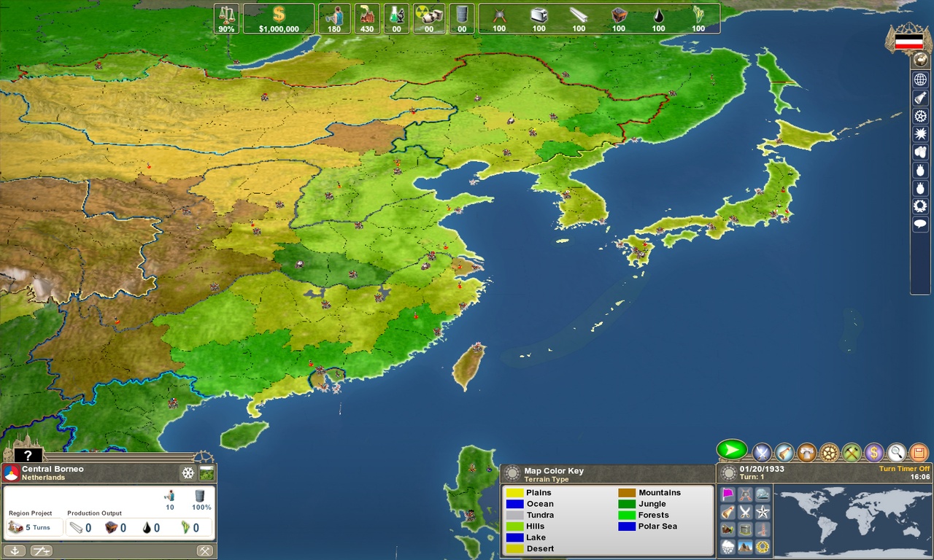Expand the question mark panel above Central Borneo
This screenshot has width=934, height=560.
[27, 456]
